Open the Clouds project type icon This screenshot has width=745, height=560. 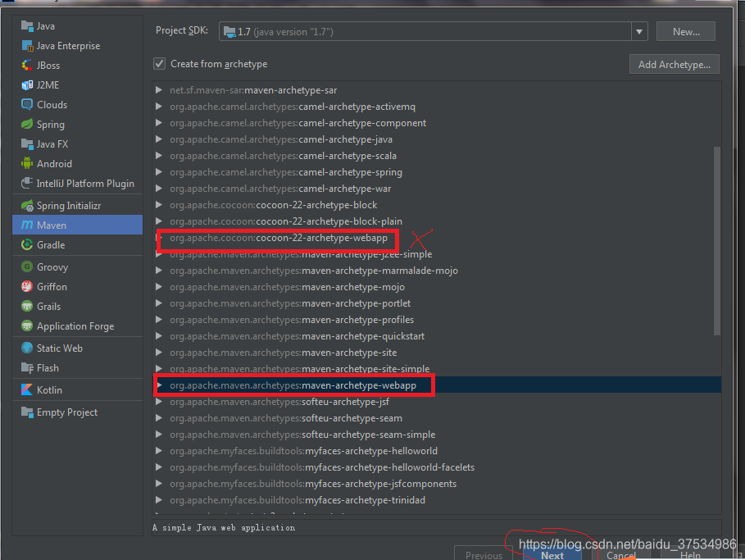click(x=27, y=105)
